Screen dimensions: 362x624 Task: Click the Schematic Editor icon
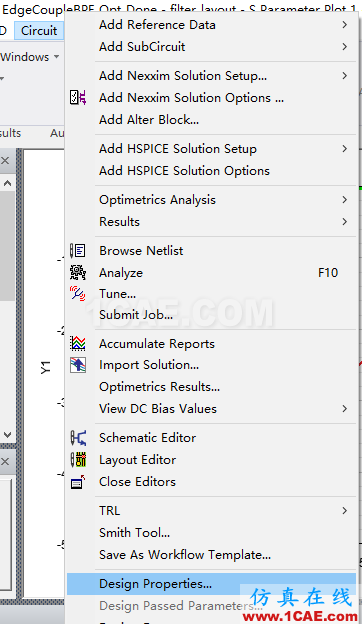[78, 438]
